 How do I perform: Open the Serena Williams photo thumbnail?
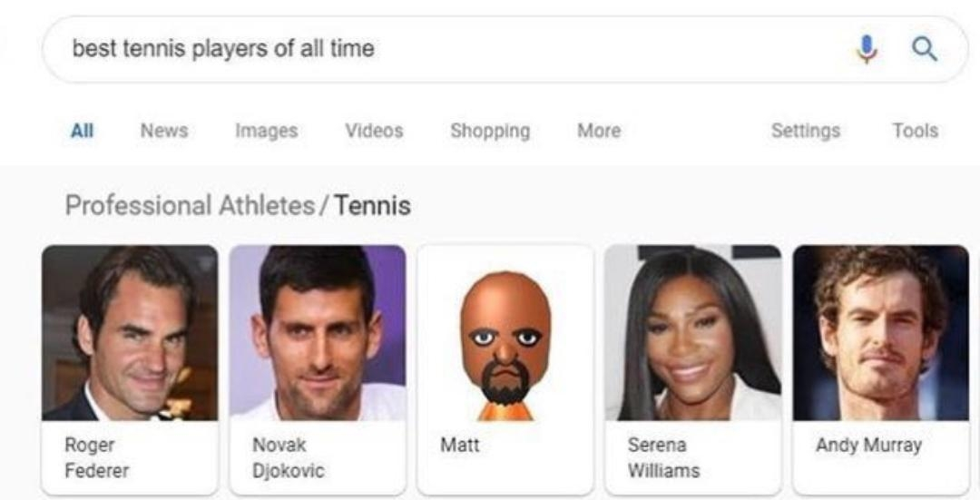(693, 333)
